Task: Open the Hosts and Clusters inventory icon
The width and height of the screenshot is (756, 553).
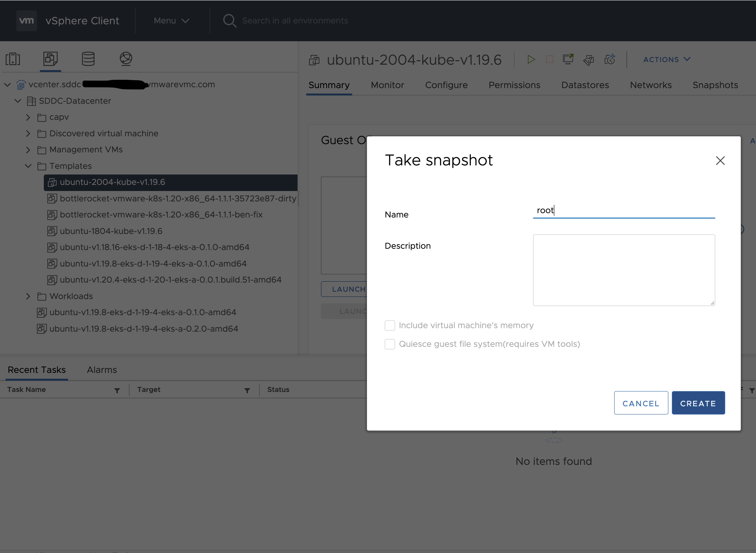Action: coord(13,59)
